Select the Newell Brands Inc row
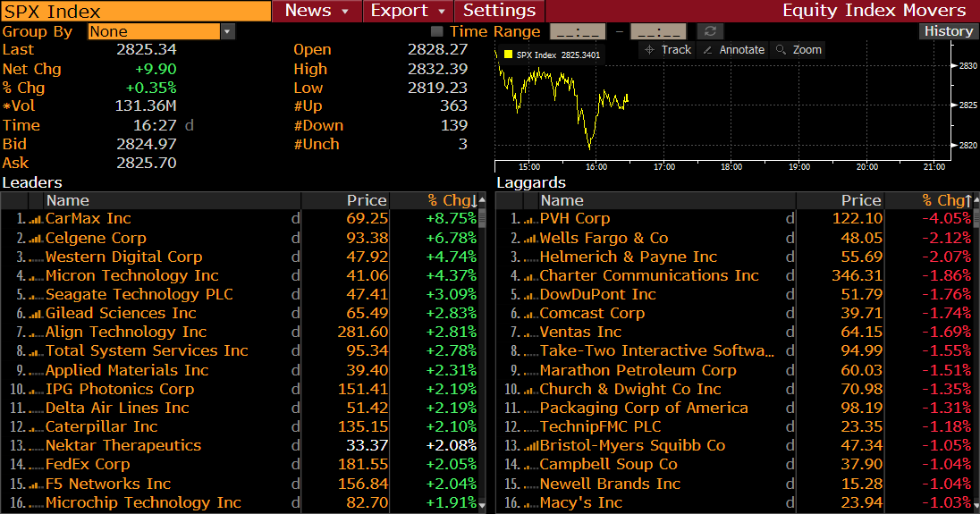 click(x=734, y=484)
